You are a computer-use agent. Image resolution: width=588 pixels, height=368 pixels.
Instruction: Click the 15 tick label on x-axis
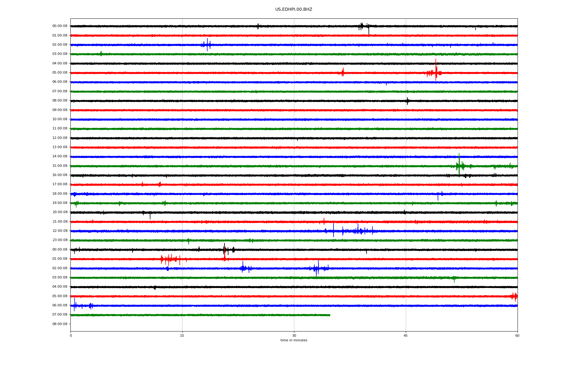click(182, 335)
